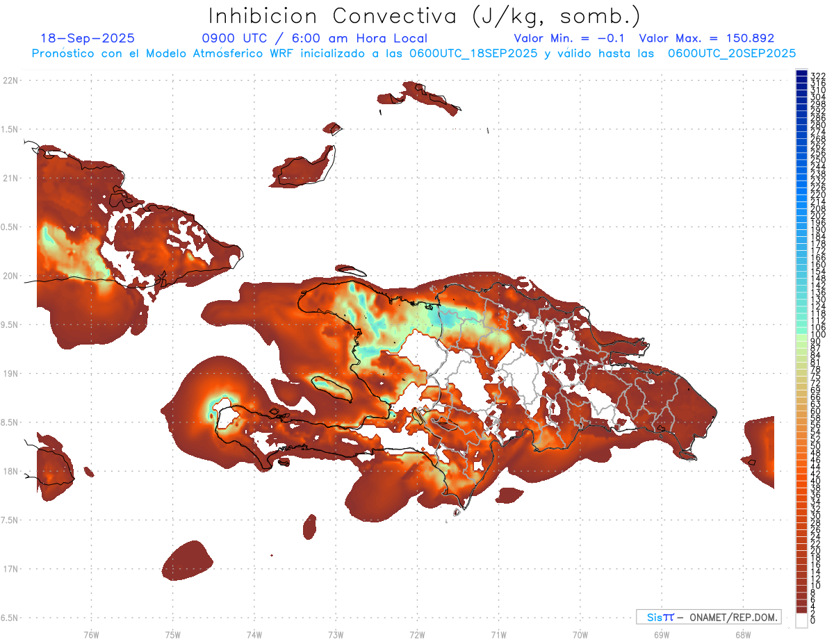834x644 pixels.
Task: Click the "76W" longitude label
Action: pos(91,634)
